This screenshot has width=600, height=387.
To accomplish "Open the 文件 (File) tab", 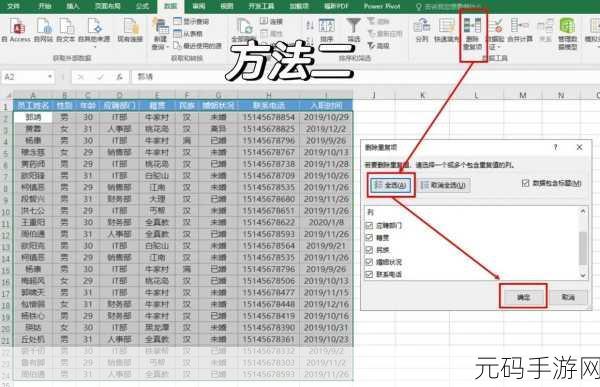I will pos(13,6).
